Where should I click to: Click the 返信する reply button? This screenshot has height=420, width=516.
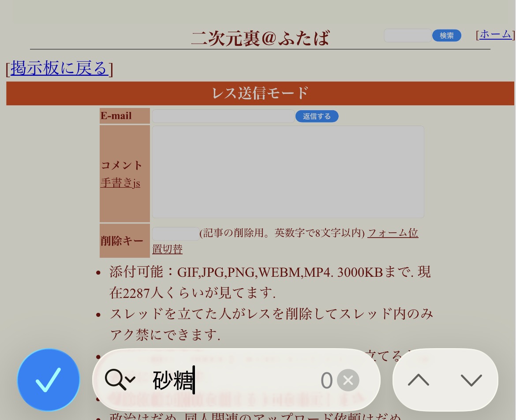(317, 116)
